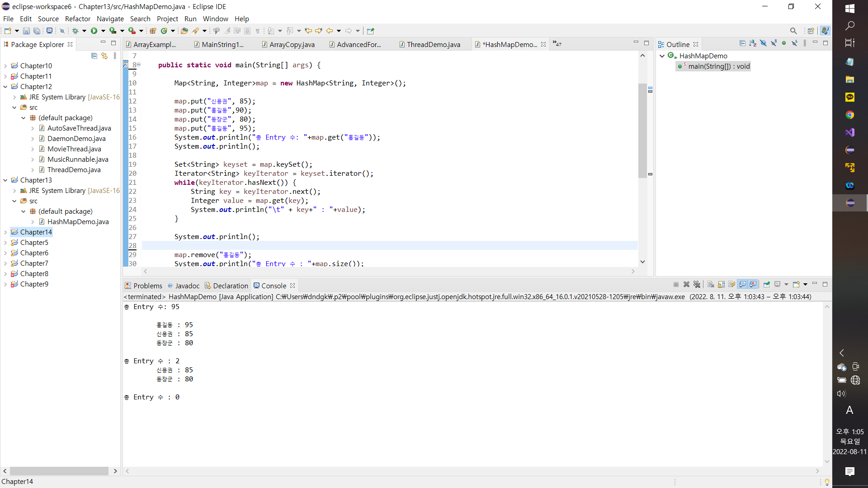The height and width of the screenshot is (488, 868).
Task: Open the Run button dropdown arrow
Action: pyautogui.click(x=103, y=31)
